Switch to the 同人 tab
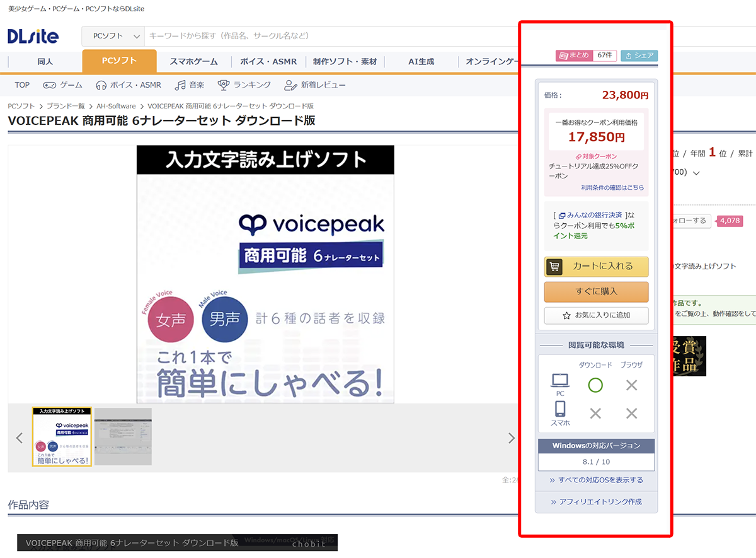The width and height of the screenshot is (756, 558). pos(45,62)
